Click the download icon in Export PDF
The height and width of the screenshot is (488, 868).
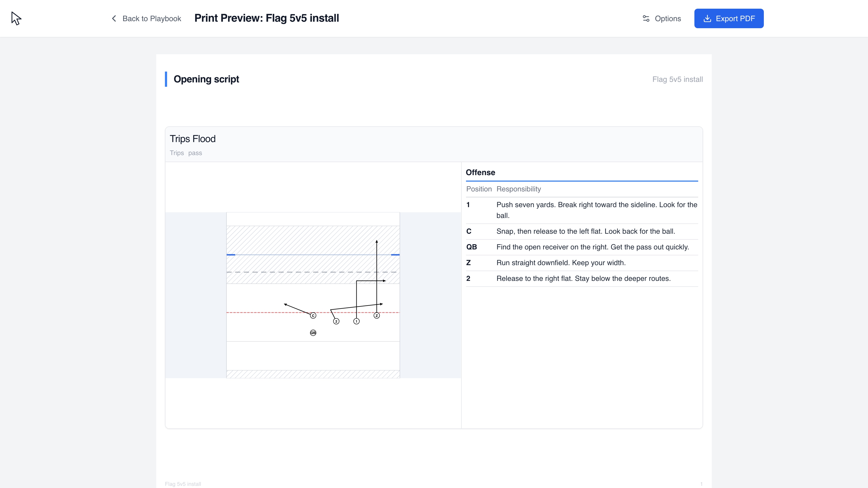[707, 18]
